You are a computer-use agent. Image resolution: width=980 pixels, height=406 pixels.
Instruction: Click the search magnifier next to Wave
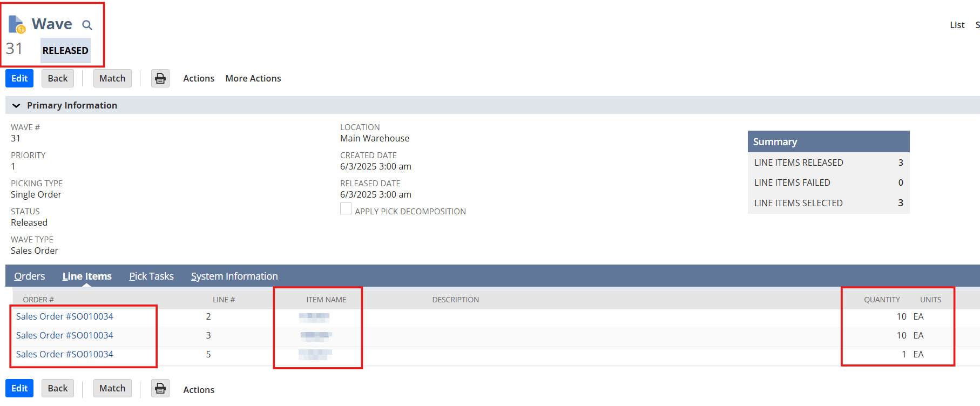click(87, 25)
